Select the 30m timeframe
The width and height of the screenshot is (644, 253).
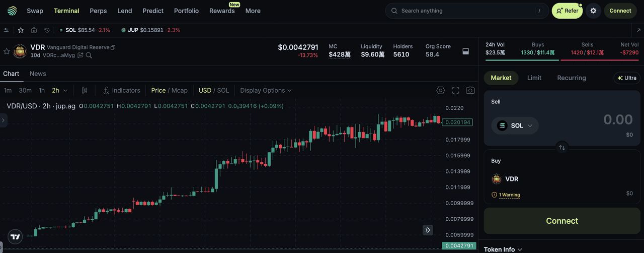(x=25, y=90)
